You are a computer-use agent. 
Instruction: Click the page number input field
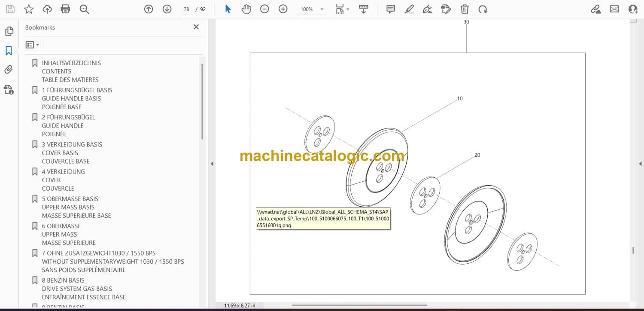click(x=186, y=9)
